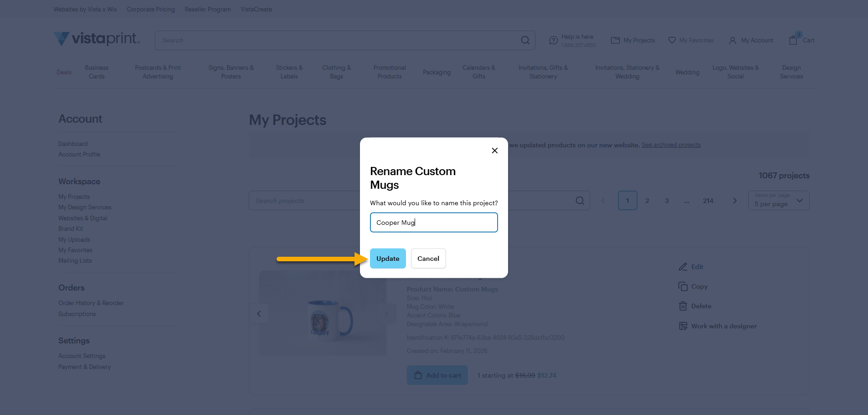This screenshot has height=415, width=868.
Task: Click the My Account person icon
Action: [x=733, y=41]
